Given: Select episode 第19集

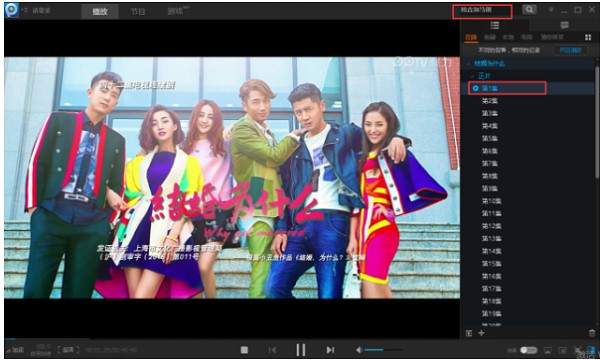Looking at the screenshot, I should click(x=491, y=313).
